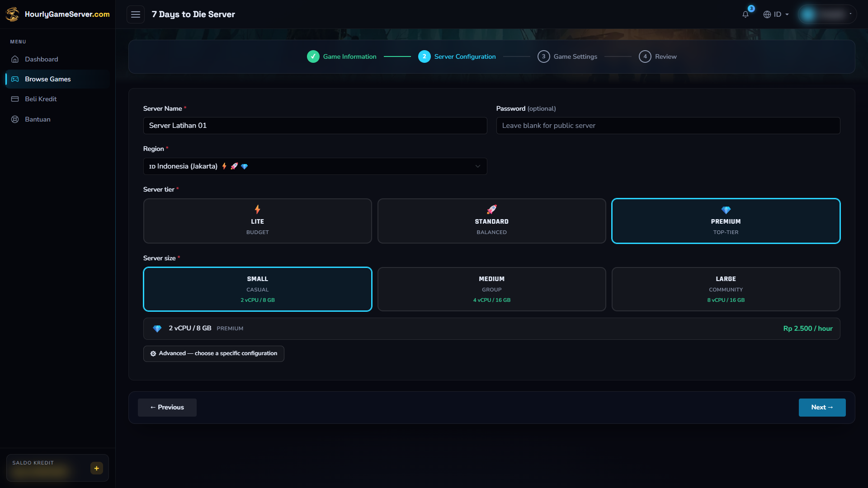
Task: Choose the Medium group server size
Action: coord(492,289)
